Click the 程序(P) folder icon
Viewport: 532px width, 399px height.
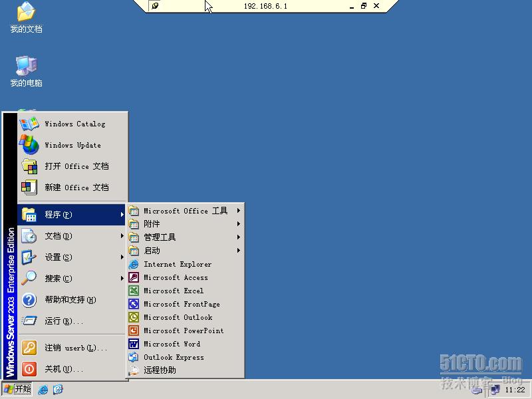pos(29,214)
